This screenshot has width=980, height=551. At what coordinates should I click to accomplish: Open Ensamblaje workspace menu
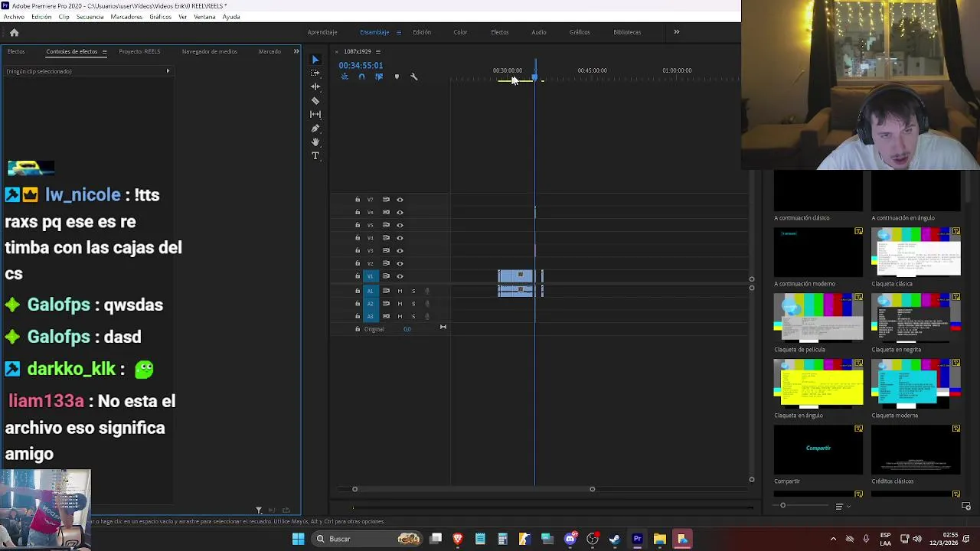click(x=398, y=32)
